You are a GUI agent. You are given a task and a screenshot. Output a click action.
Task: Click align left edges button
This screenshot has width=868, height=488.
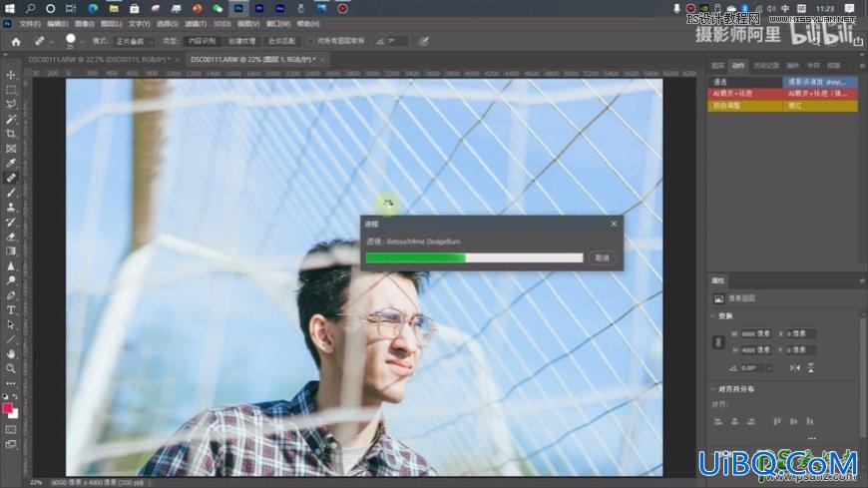coord(718,421)
